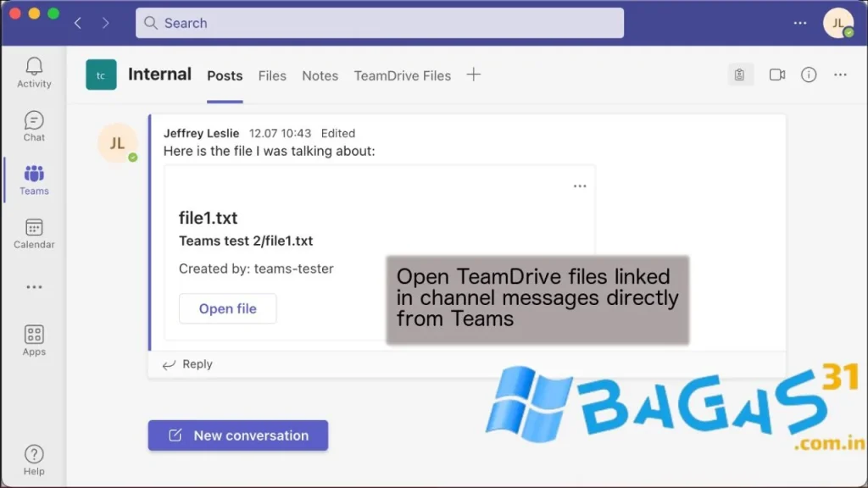Click in the Search field
Screen dimensions: 868x488
pyautogui.click(x=380, y=23)
